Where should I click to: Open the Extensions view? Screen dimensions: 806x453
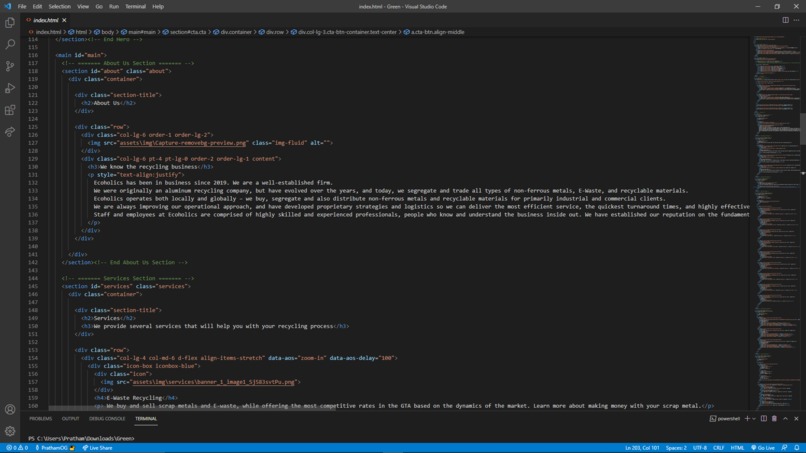(x=10, y=110)
